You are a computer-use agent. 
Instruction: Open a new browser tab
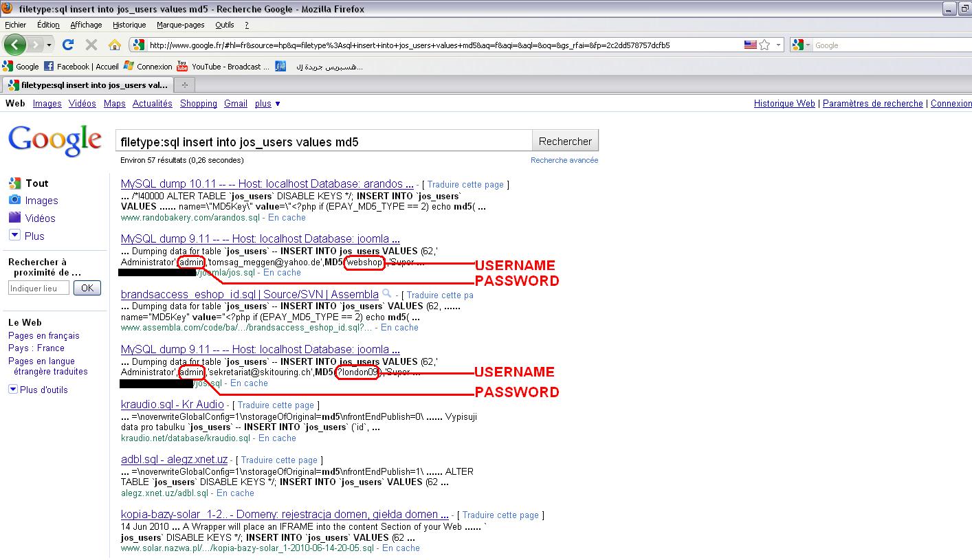click(x=184, y=85)
